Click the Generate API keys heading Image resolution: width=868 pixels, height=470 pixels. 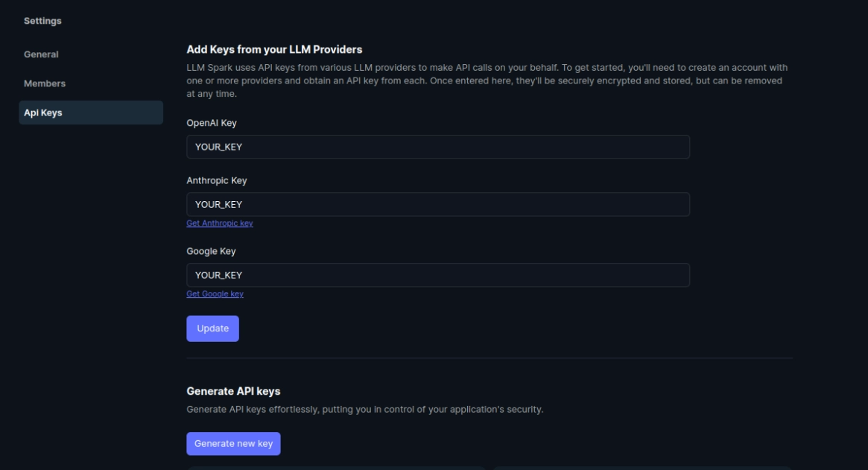click(x=233, y=391)
